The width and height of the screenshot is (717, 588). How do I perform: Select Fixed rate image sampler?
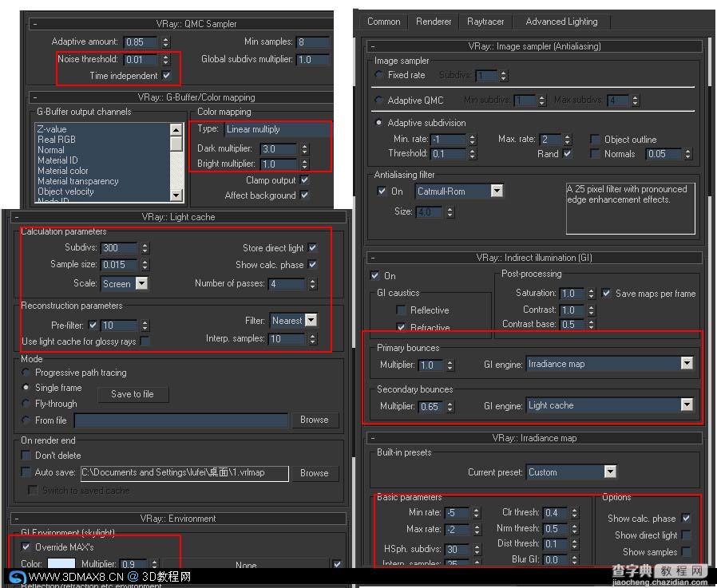point(378,74)
